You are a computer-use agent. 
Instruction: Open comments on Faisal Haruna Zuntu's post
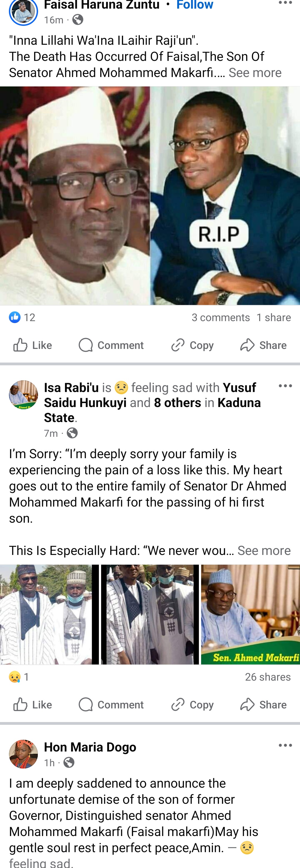(111, 345)
